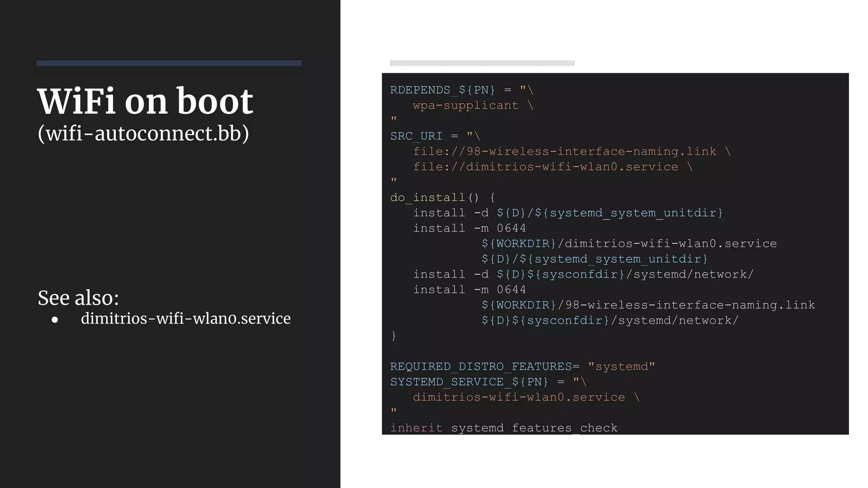
Task: Click the SYSTEMD_SERVICE_${PN} line
Action: 488,382
